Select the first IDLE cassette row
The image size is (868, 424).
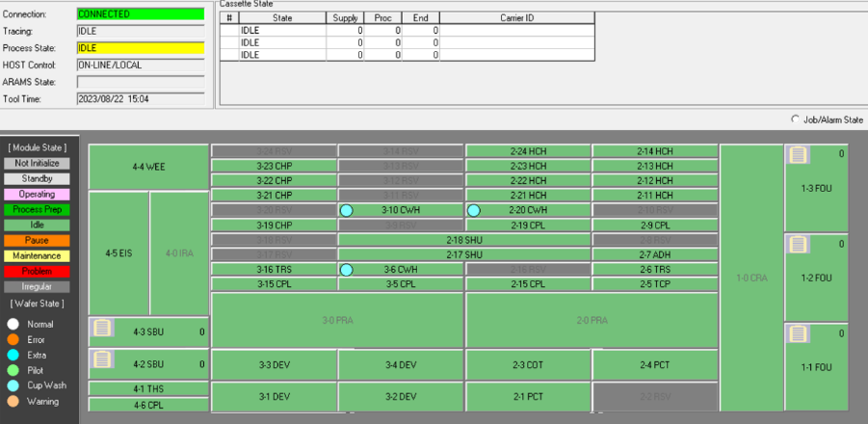[282, 31]
